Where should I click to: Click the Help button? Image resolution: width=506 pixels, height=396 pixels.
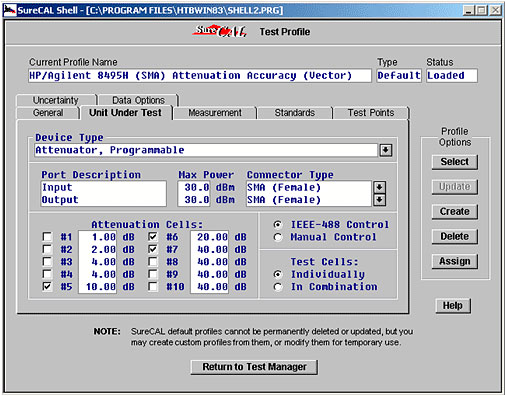pyautogui.click(x=453, y=306)
